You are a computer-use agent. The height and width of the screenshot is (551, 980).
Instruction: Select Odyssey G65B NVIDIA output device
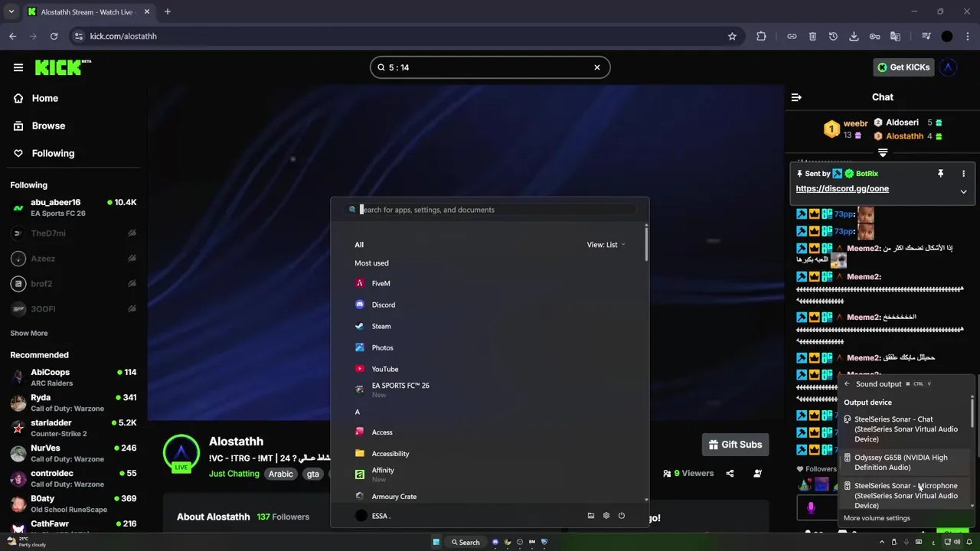coord(906,462)
